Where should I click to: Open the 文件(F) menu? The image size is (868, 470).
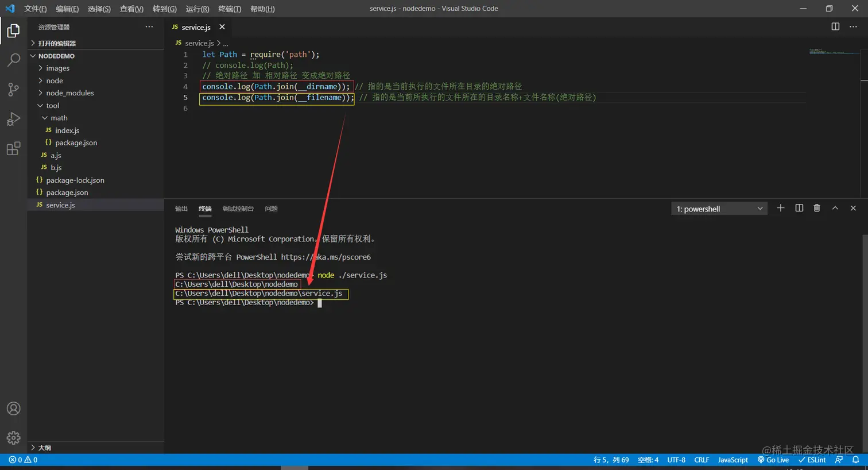click(36, 9)
